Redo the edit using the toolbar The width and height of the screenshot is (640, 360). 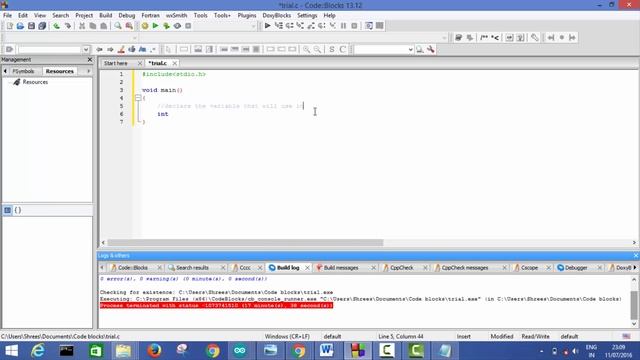pos(68,26)
